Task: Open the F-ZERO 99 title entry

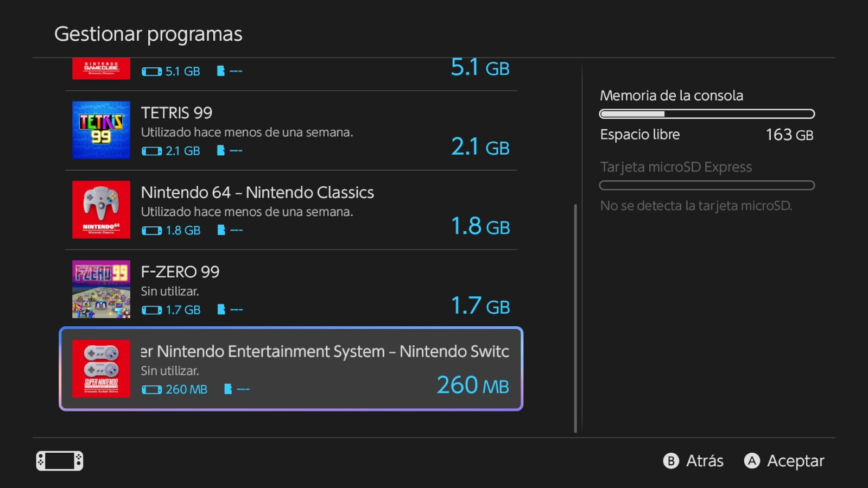Action: (180, 272)
